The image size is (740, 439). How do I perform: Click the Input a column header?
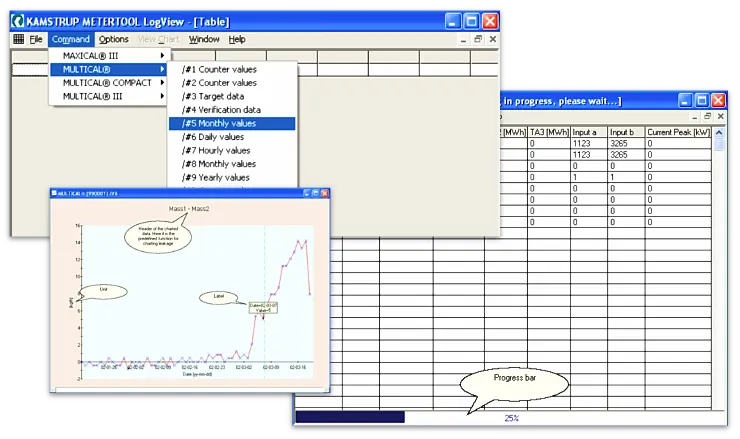tap(589, 132)
